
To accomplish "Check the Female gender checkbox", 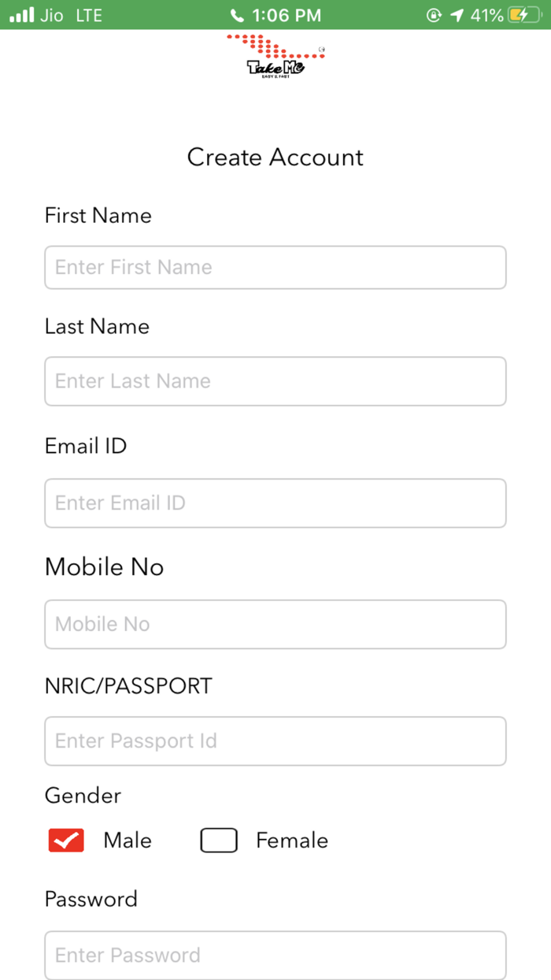I will (x=218, y=840).
